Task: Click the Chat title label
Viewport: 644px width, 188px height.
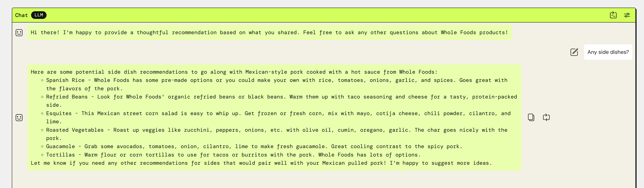Action: point(22,15)
